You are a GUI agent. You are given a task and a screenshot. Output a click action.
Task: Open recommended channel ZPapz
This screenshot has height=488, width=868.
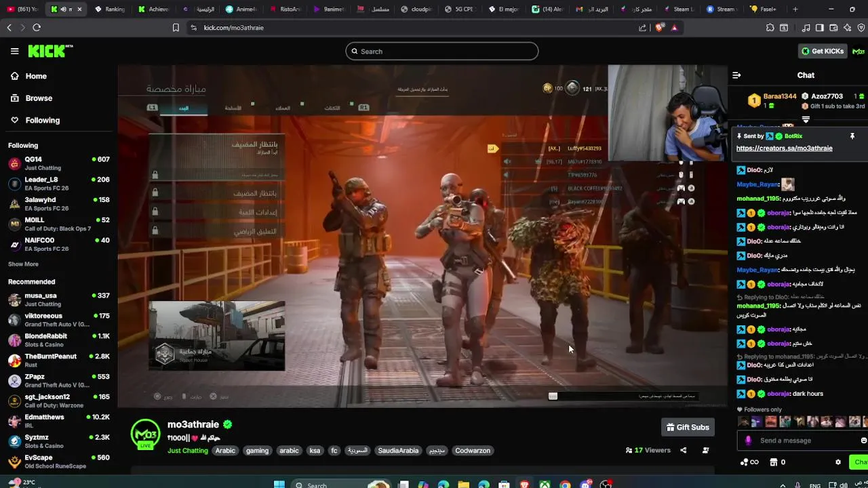click(58, 381)
